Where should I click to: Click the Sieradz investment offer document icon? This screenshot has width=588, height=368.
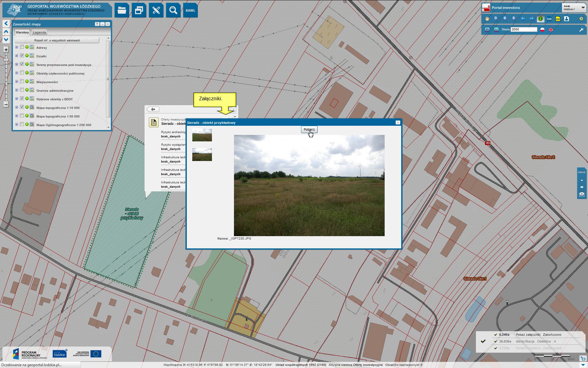(x=153, y=122)
